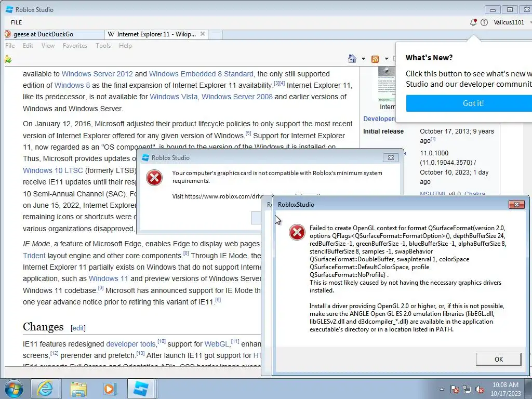This screenshot has width=532, height=399.
Task: Close the graphics card compatibility dialog
Action: pyautogui.click(x=391, y=158)
